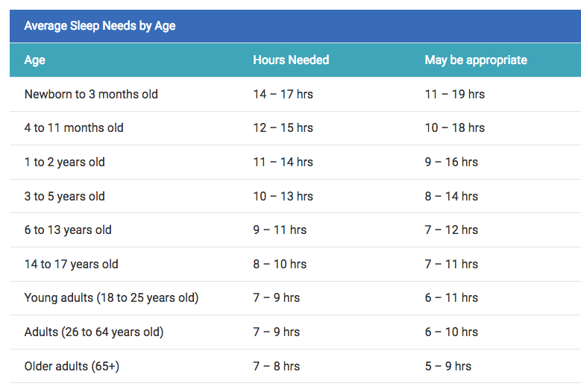Click the 'Average Sleep Needs by Age' title
Image resolution: width=581 pixels, height=392 pixels.
(x=100, y=26)
